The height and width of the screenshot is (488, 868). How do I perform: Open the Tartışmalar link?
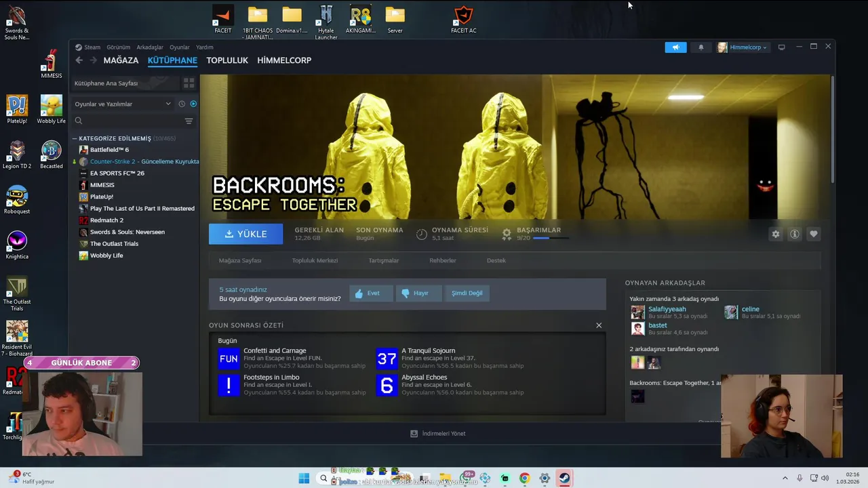coord(384,260)
